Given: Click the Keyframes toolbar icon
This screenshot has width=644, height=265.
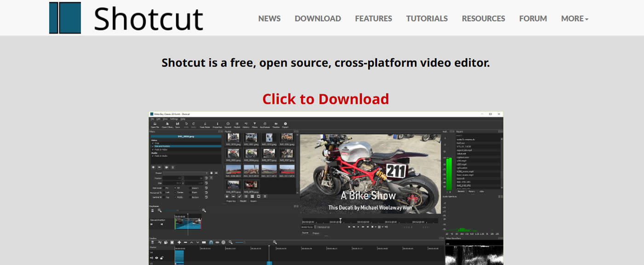Looking at the screenshot, I should point(265,125).
